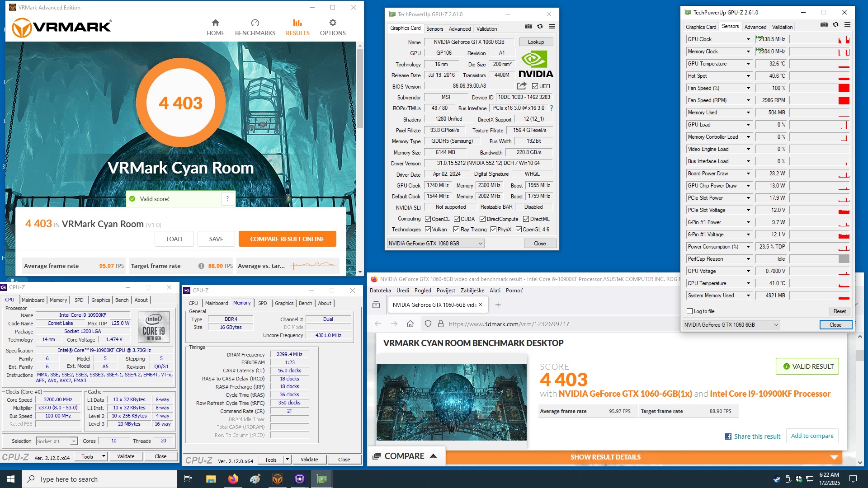Click Reset button in Sensors window

[840, 311]
